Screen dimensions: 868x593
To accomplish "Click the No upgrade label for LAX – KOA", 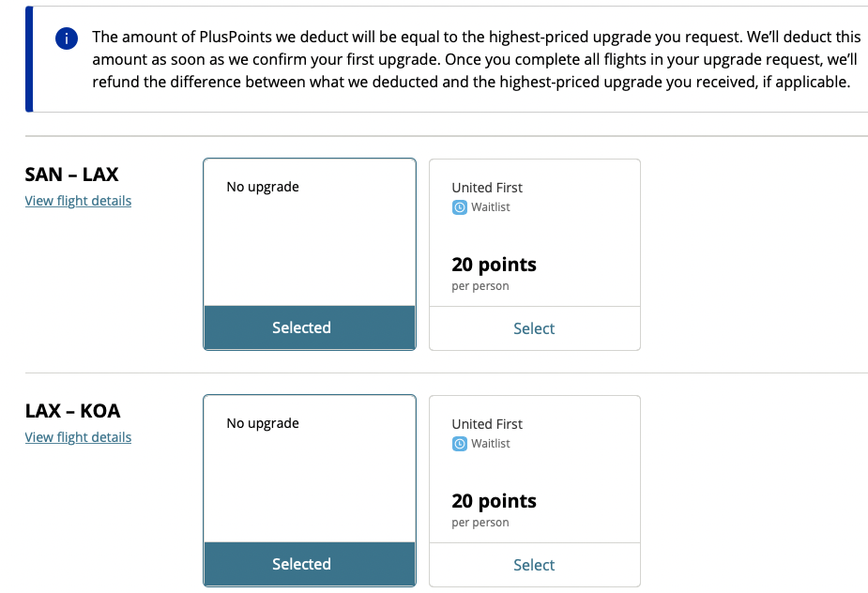I will pos(263,423).
